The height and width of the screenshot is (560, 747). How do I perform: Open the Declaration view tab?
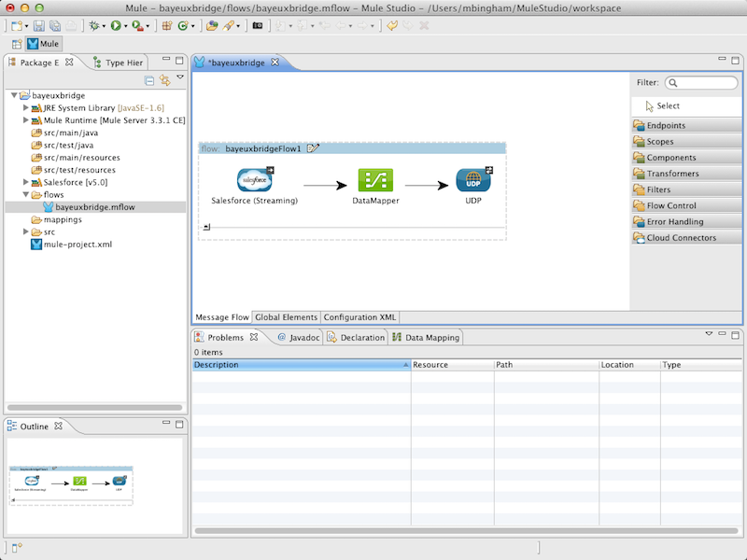357,337
